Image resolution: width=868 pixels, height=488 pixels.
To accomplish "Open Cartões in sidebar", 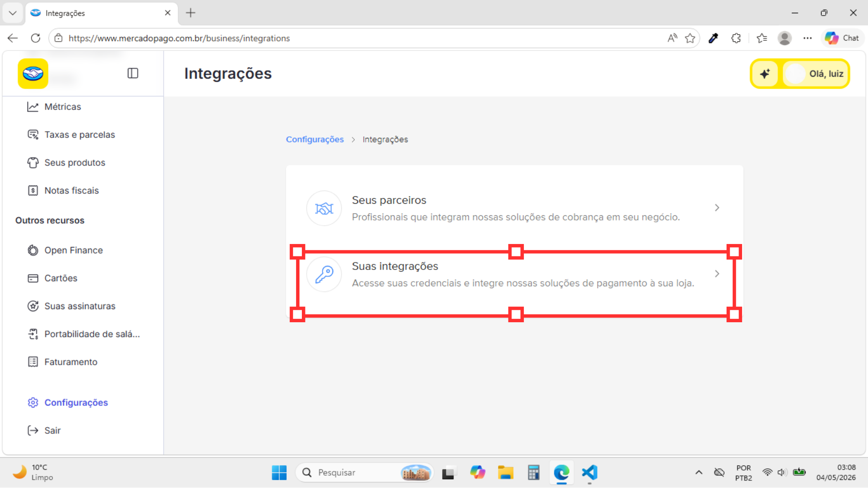I will pyautogui.click(x=61, y=278).
